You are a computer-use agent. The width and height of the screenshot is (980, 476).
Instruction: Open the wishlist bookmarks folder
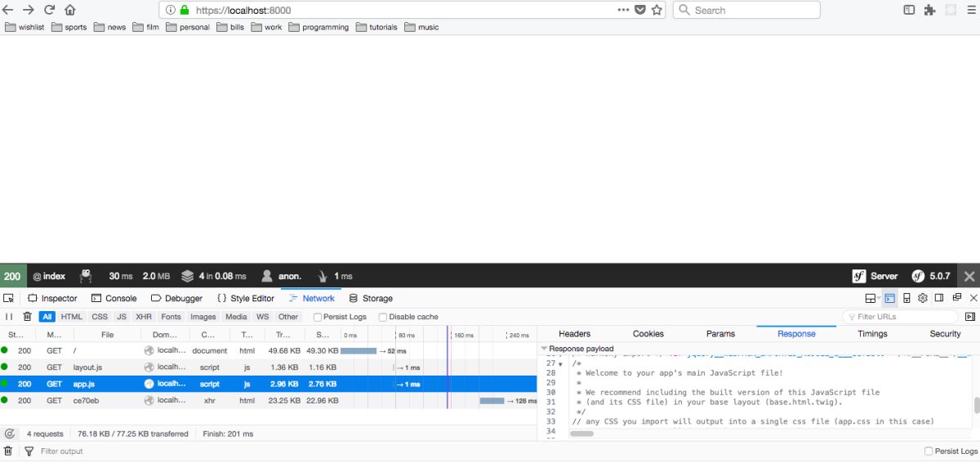click(x=24, y=27)
